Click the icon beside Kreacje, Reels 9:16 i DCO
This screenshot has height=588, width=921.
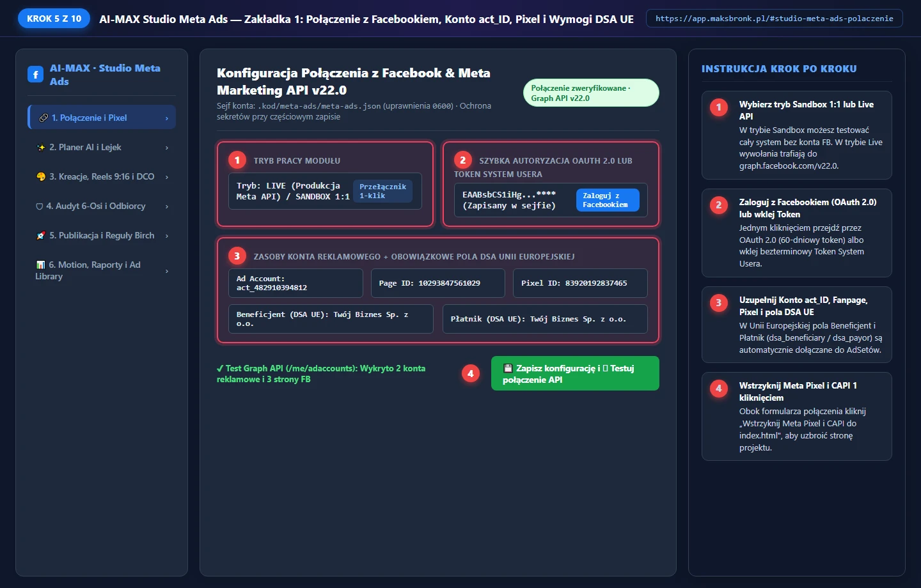point(41,176)
